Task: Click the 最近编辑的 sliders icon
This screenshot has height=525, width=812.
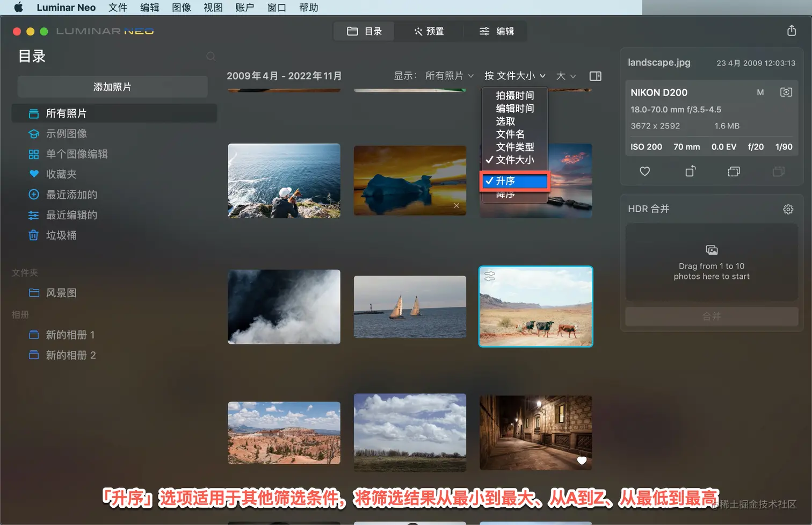Action: click(x=34, y=215)
